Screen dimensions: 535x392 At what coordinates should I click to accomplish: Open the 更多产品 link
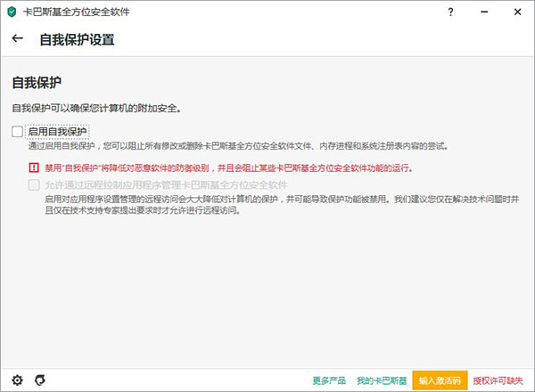click(x=329, y=380)
